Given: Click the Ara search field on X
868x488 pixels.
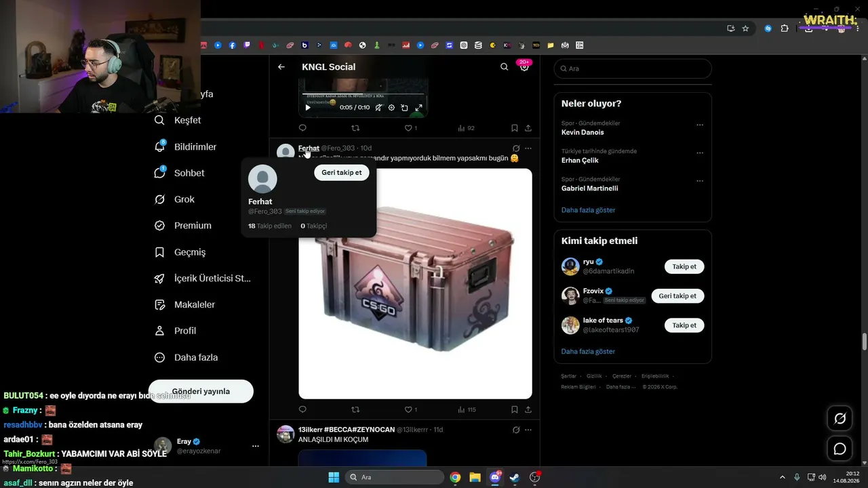Looking at the screenshot, I should tap(633, 68).
